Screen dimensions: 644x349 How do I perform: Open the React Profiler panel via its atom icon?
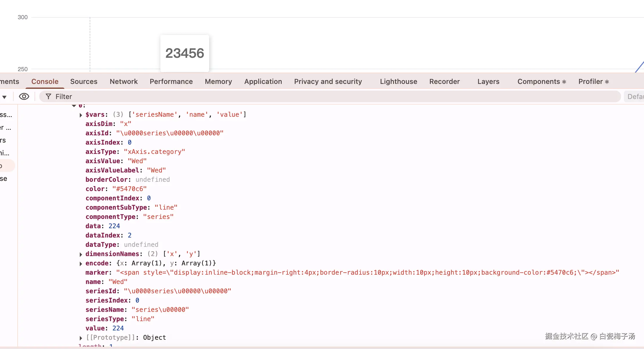607,82
